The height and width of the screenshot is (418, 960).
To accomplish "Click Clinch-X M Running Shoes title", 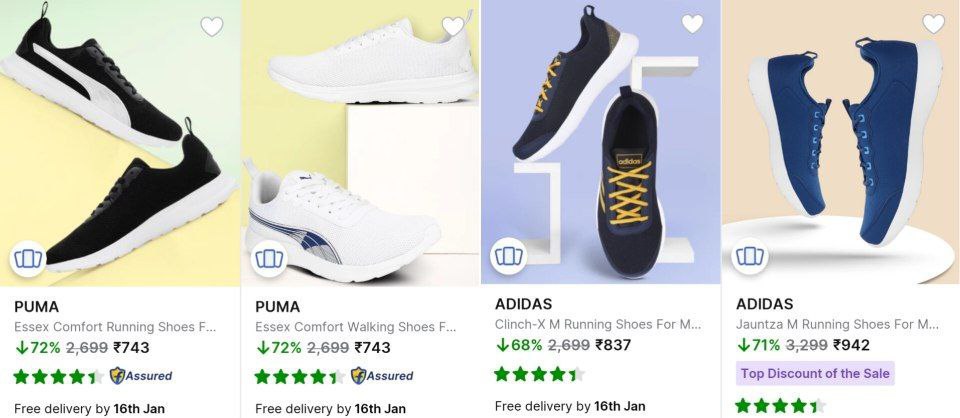I will 598,324.
